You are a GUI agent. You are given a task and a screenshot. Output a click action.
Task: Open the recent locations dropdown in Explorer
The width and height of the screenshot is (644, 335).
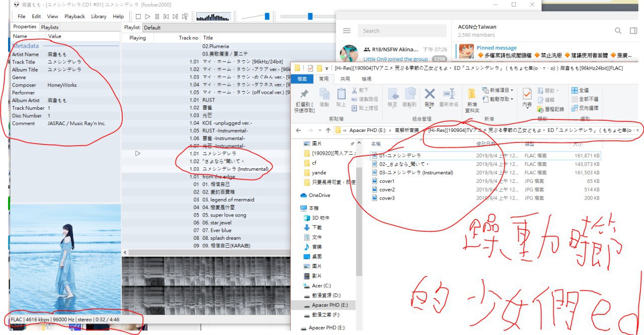coord(320,130)
